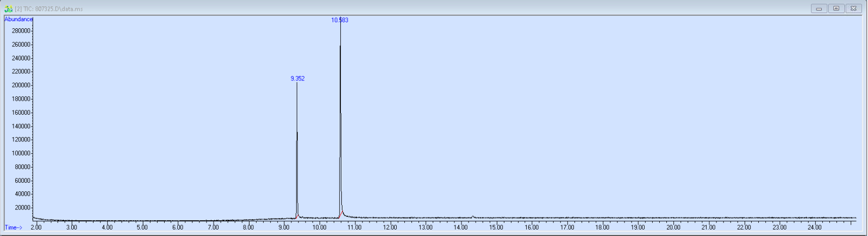Click the 60000 abundance tick value

click(x=23, y=181)
